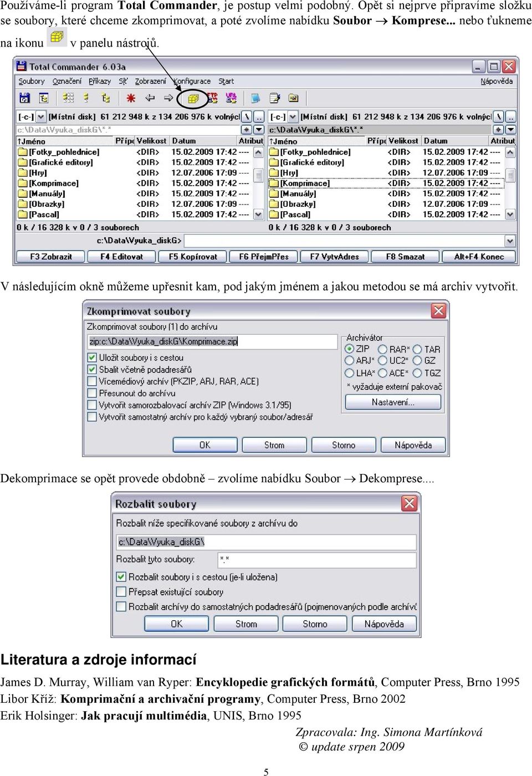Go forward with the right arrow toolbar icon
532x776 pixels.
tap(168, 98)
